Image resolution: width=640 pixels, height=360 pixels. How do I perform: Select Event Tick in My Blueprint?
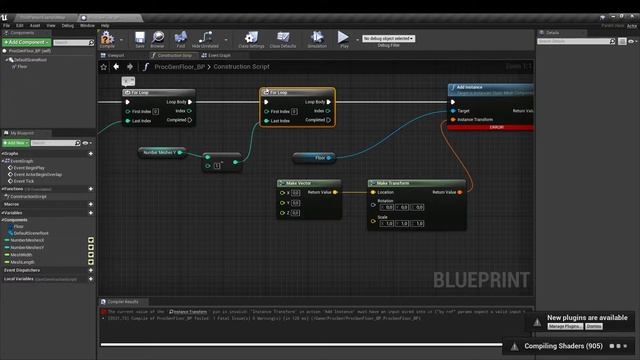(x=24, y=181)
